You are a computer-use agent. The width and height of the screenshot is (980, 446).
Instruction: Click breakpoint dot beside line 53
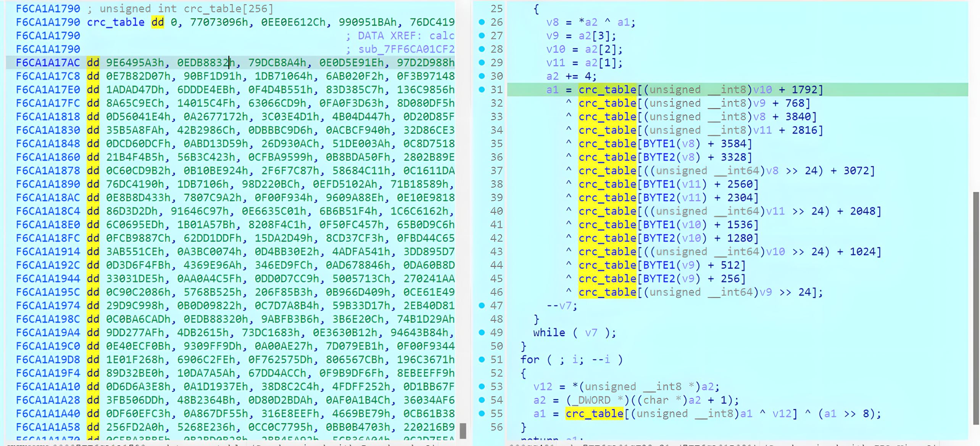[482, 387]
